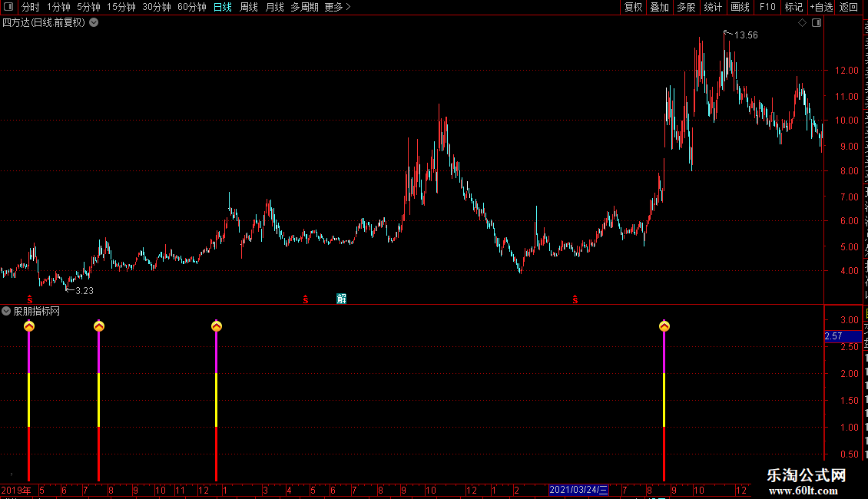
Task: Select the 日线 daily period
Action: pyautogui.click(x=223, y=7)
